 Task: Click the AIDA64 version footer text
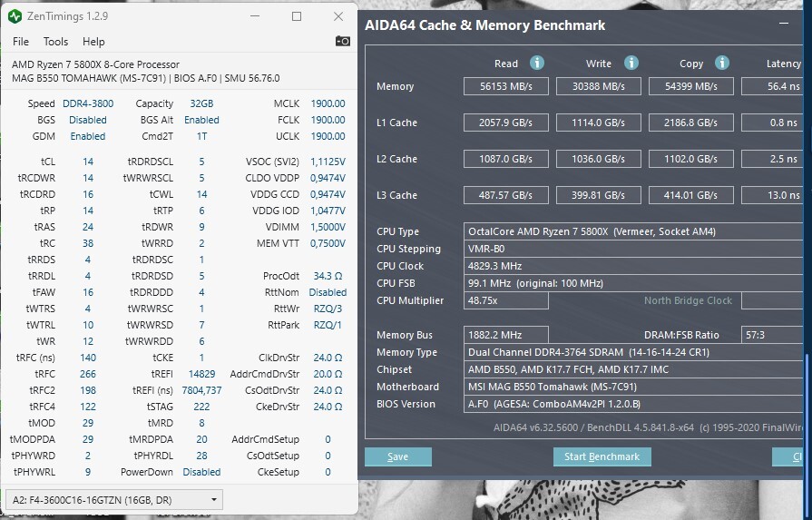pyautogui.click(x=648, y=427)
